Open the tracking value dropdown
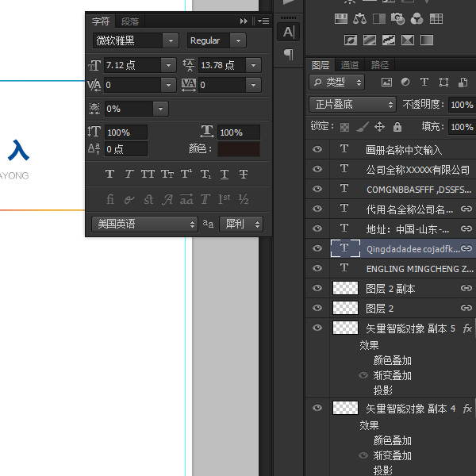This screenshot has width=476, height=476. click(x=253, y=85)
